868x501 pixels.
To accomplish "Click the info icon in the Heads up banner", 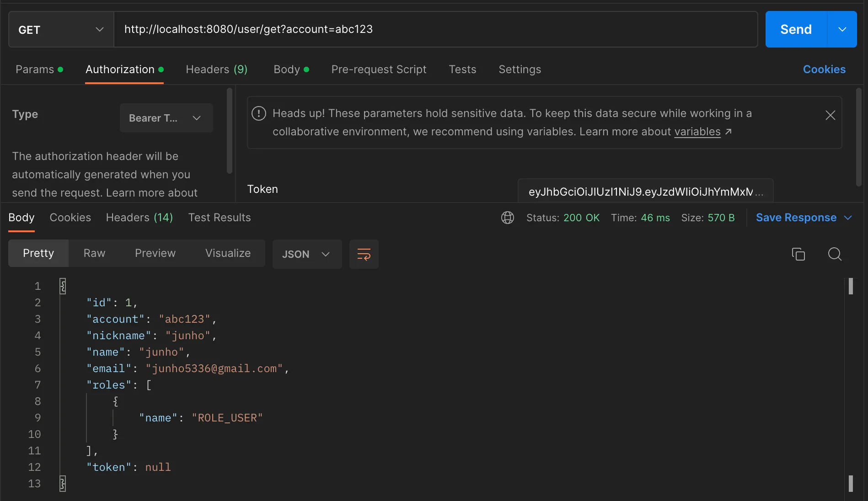I will (259, 113).
